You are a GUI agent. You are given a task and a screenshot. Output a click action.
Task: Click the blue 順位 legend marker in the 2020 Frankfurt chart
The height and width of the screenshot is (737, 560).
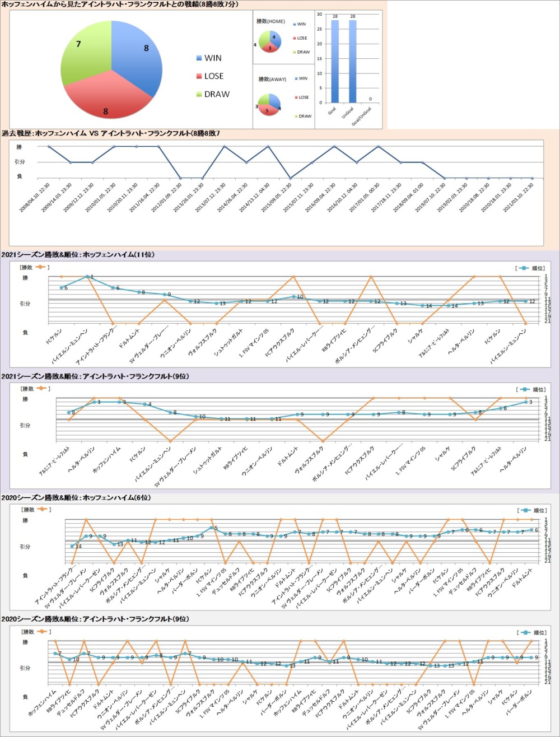coord(524,632)
